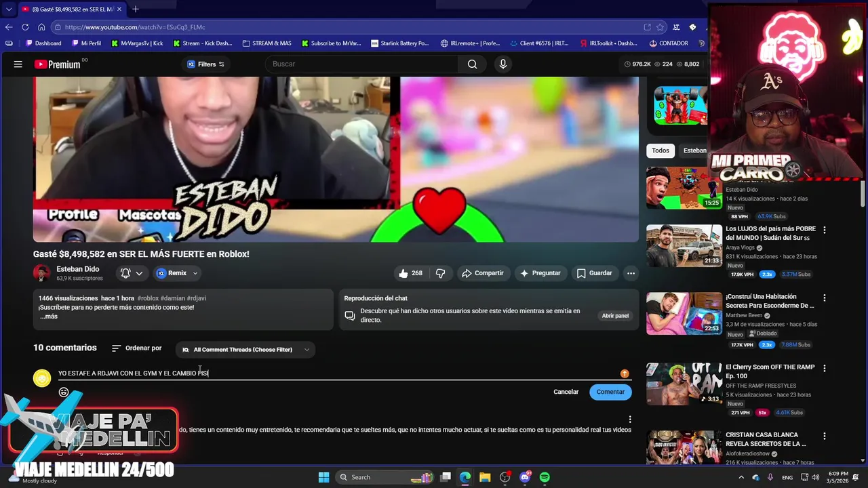
Task: Open the El Cherry Scom OFF THE RAMP thumbnail
Action: click(684, 384)
